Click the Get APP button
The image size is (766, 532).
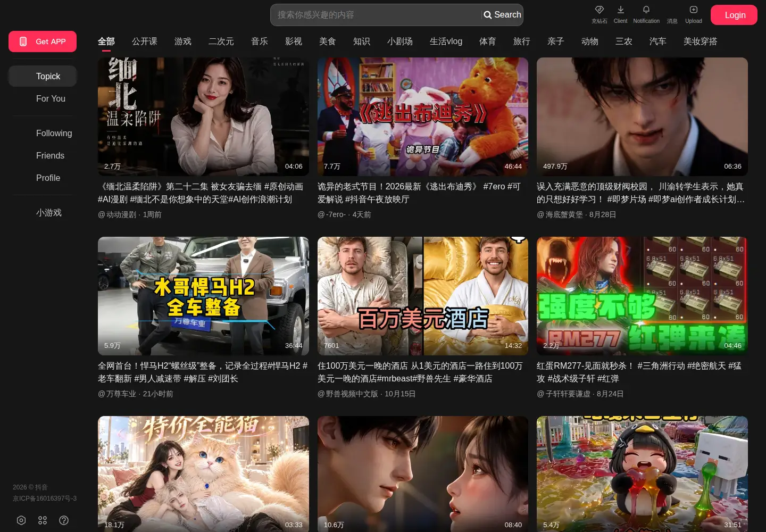tap(43, 41)
